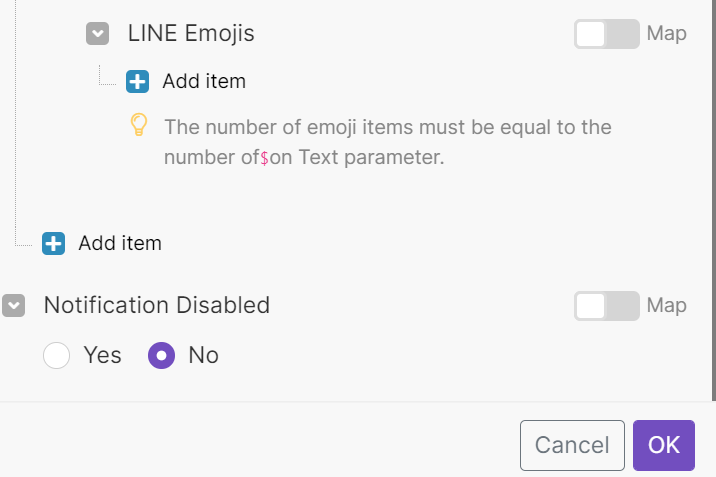Click the LINE Emojis heading label
This screenshot has width=716, height=477.
coord(191,34)
